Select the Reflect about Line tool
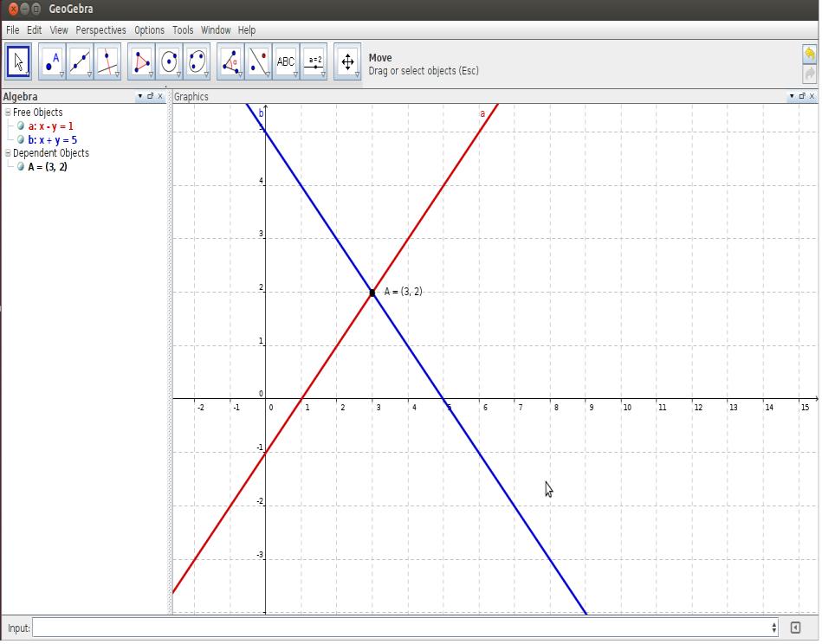822x644 pixels. pos(258,61)
